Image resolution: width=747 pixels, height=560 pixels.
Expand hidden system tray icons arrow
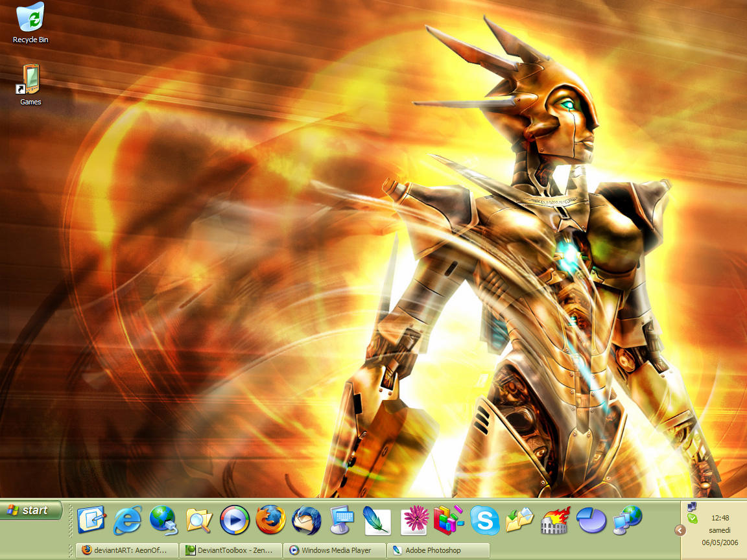(x=680, y=530)
